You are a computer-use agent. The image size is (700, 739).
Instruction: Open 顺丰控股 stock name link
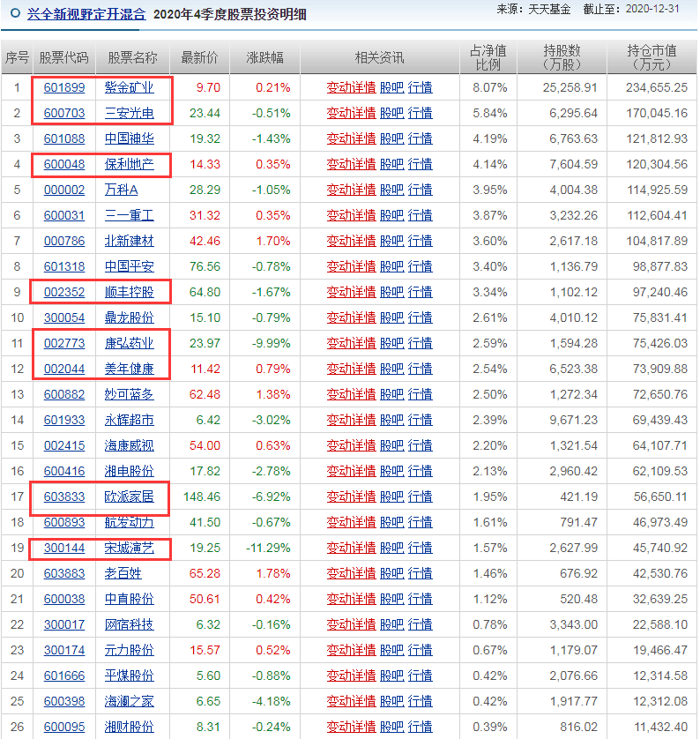129,292
